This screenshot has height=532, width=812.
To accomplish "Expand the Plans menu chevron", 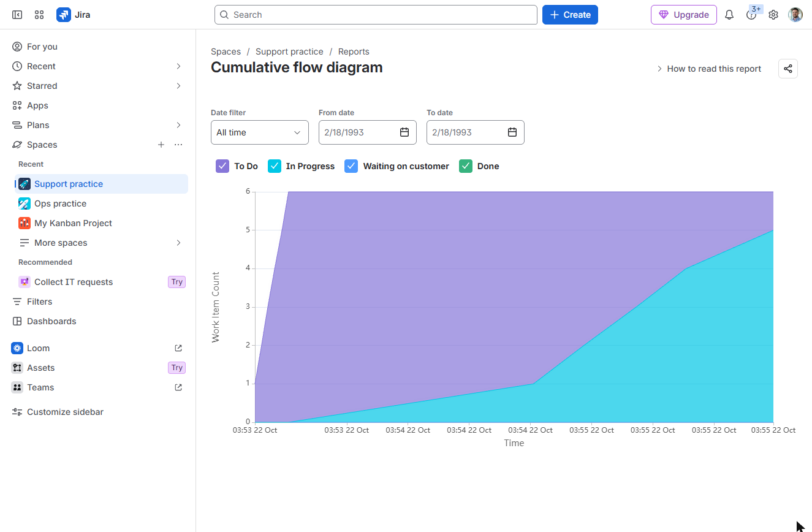I will (178, 125).
